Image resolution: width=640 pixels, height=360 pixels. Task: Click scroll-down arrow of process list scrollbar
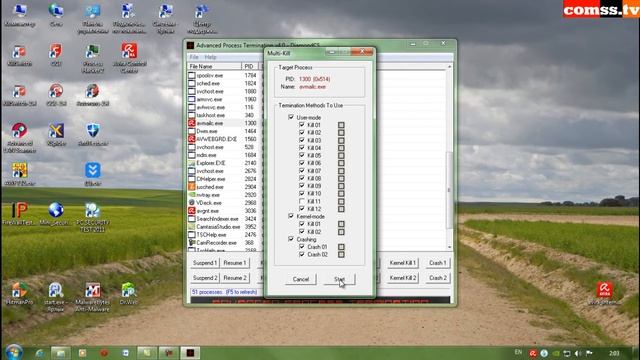pos(449,247)
